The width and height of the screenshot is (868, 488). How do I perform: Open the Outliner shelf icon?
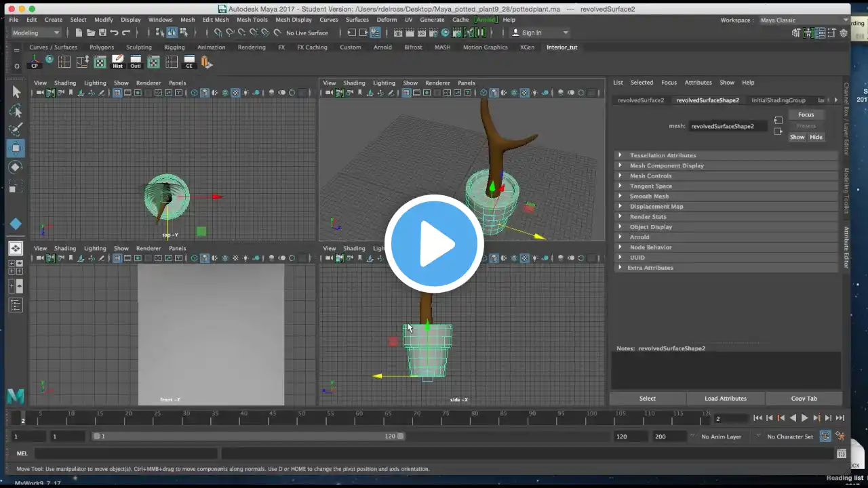pos(136,62)
